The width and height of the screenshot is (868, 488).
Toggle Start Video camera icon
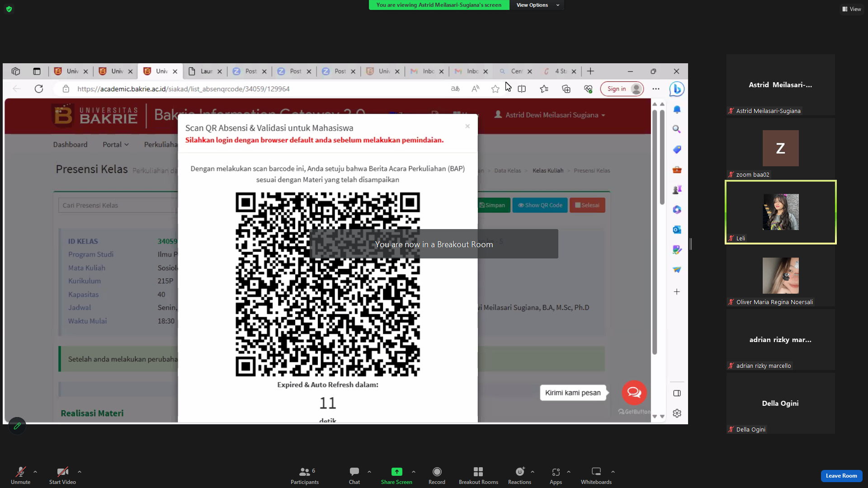(62, 472)
